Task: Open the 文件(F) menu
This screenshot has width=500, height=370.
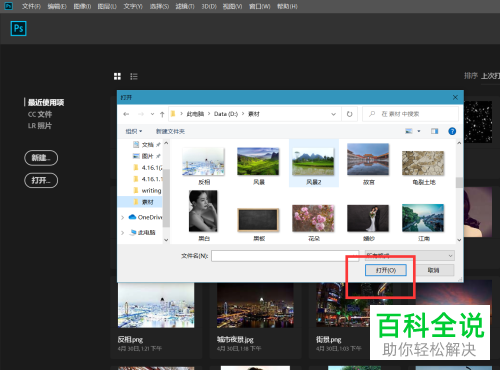Action: click(31, 6)
